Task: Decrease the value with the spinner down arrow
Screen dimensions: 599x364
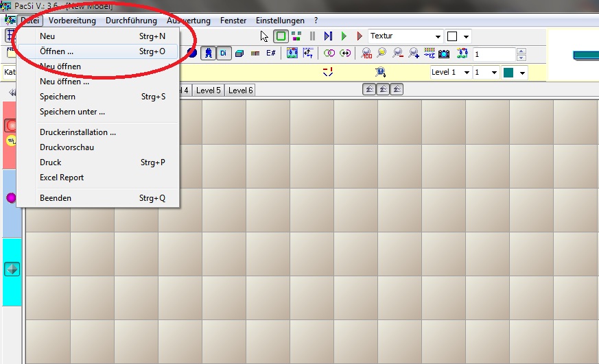Action: tap(521, 58)
